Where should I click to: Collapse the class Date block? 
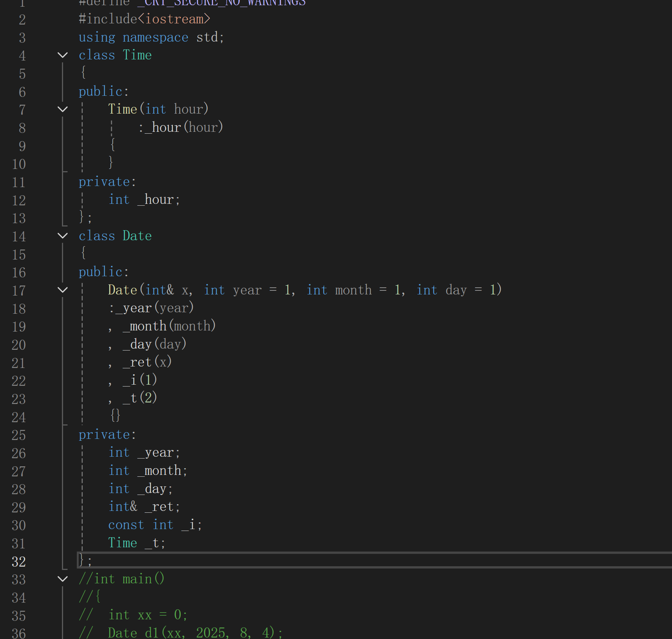[x=63, y=236]
